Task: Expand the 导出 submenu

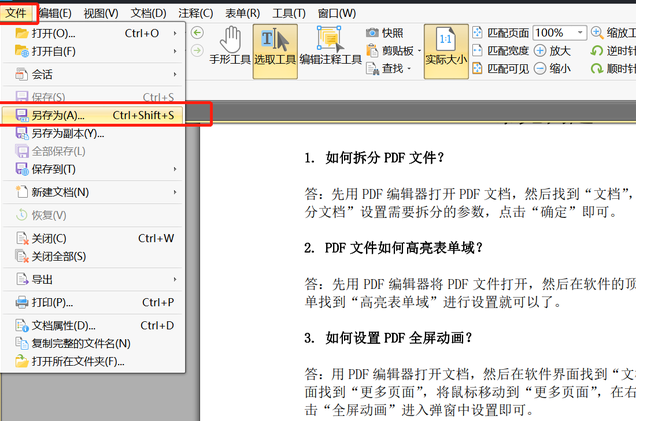Action: (93, 279)
